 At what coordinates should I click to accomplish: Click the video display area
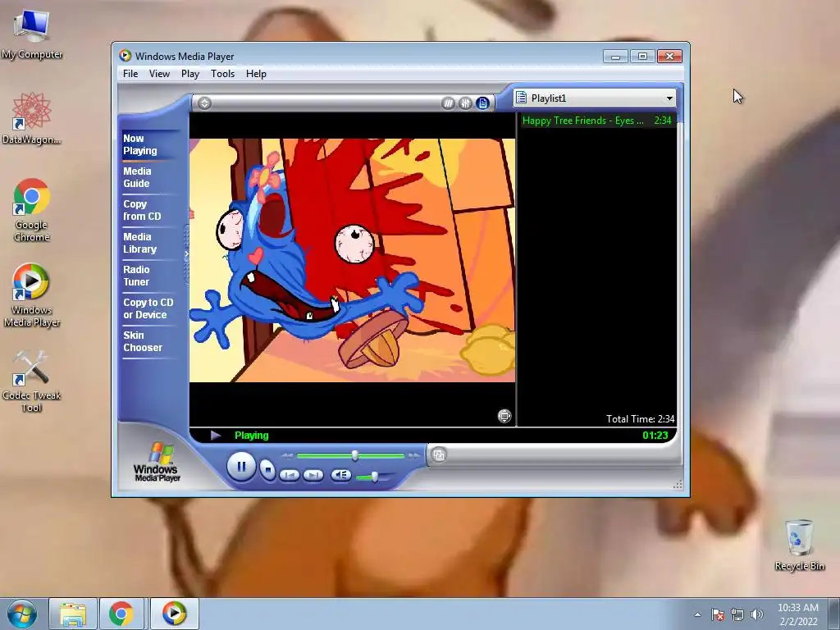(x=352, y=260)
